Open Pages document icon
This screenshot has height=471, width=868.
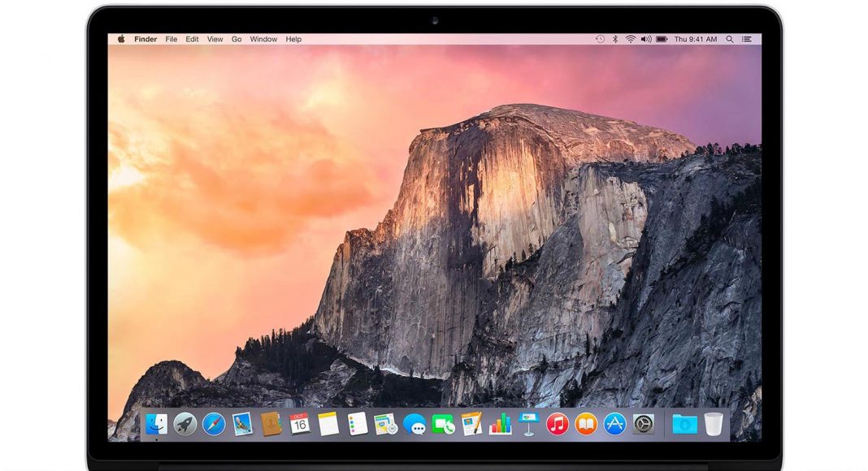pos(471,424)
